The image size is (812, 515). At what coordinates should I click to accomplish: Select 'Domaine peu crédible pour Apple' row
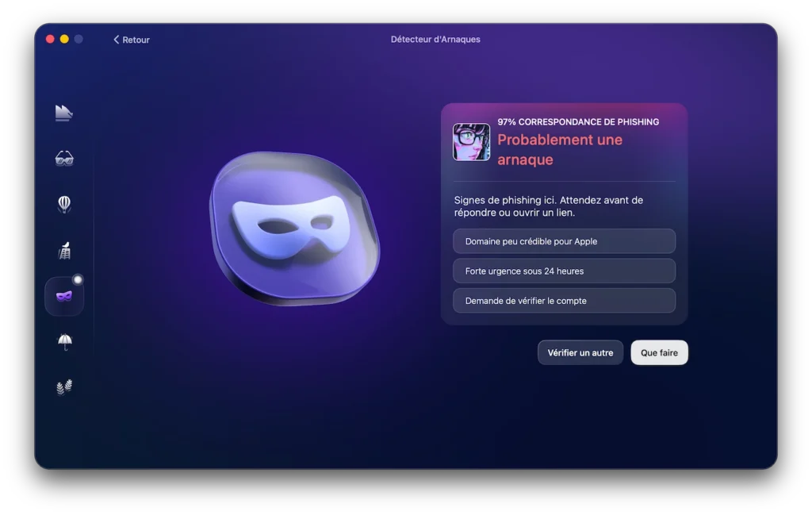(564, 241)
